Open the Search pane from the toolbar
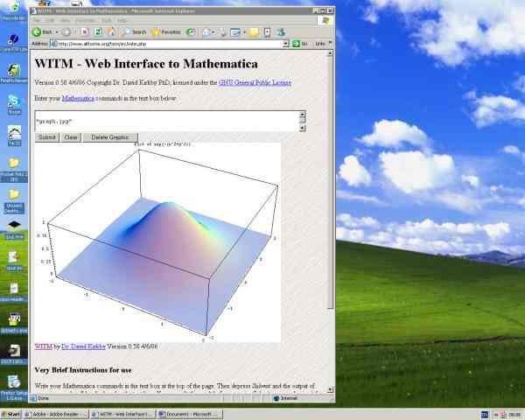This screenshot has height=420, width=525. pos(134,32)
